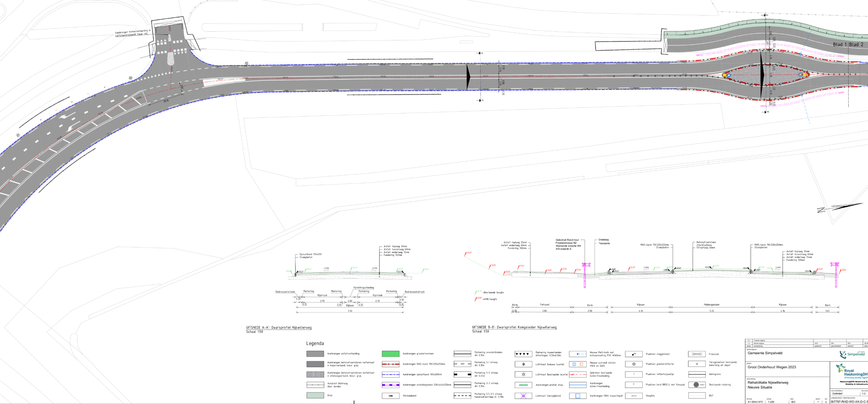868x404 pixels.
Task: Click the Plaatsen glasbolreflector legend symbol
Action: 634,364
